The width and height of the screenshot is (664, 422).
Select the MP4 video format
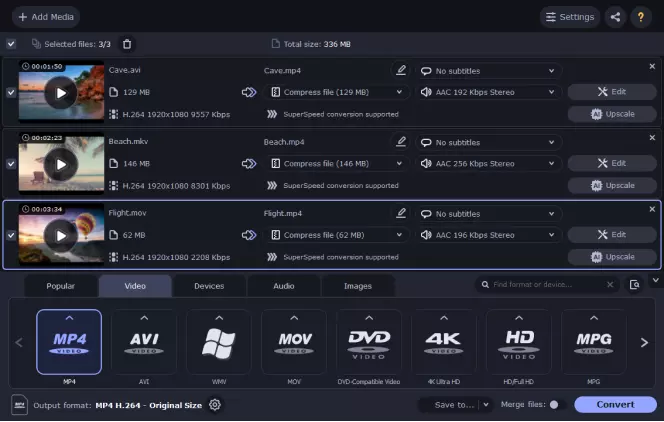click(x=69, y=342)
